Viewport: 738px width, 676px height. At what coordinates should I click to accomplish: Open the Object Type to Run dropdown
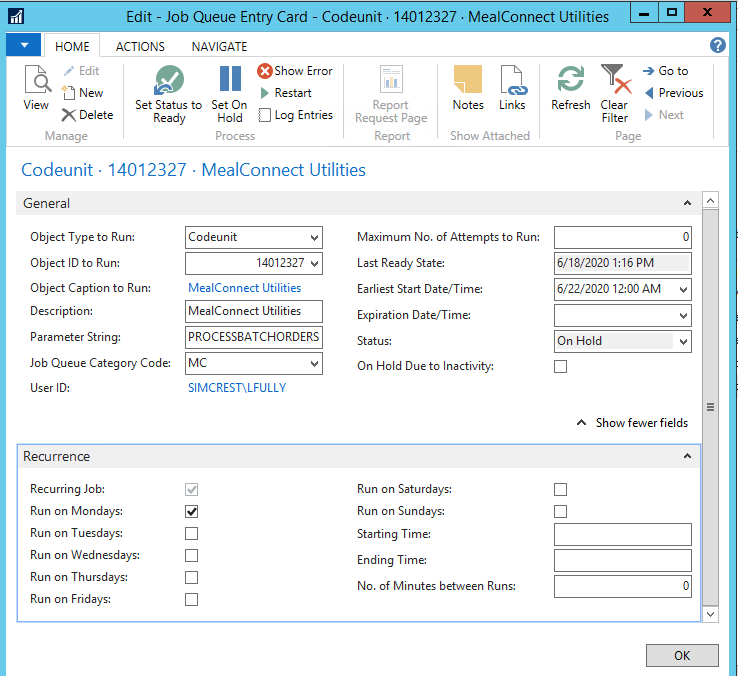pyautogui.click(x=315, y=237)
